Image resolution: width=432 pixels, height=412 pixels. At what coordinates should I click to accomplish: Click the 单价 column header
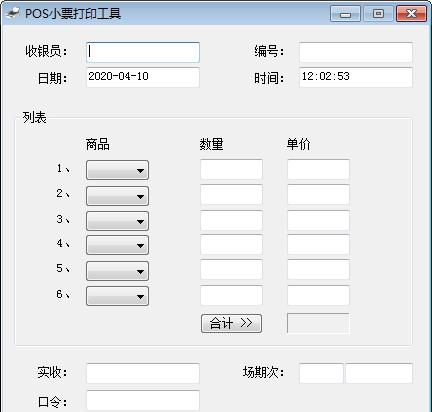298,144
